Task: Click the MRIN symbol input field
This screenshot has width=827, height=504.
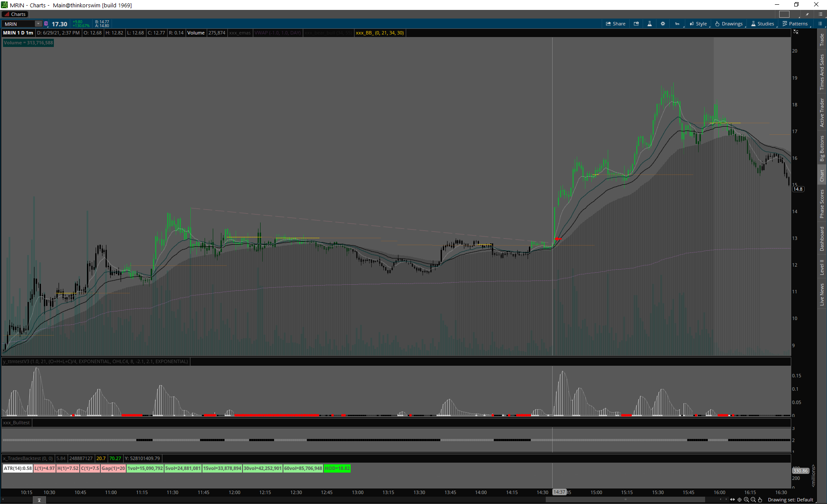Action: click(19, 24)
